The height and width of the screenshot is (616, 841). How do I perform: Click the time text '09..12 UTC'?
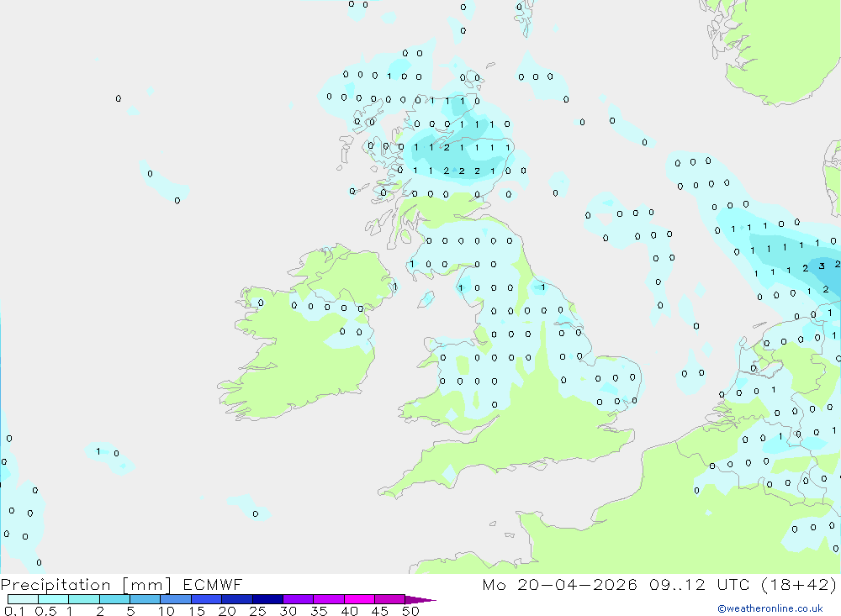point(699,584)
